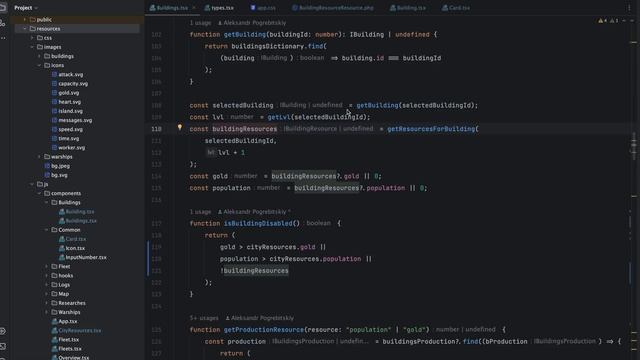Switch to the types.tsx tab
640x360 pixels.
219,8
